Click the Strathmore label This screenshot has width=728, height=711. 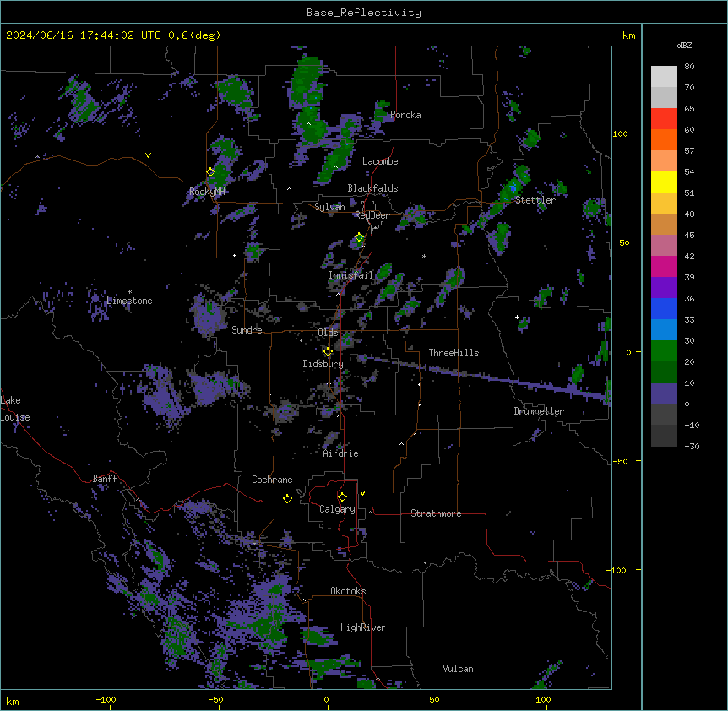(436, 513)
